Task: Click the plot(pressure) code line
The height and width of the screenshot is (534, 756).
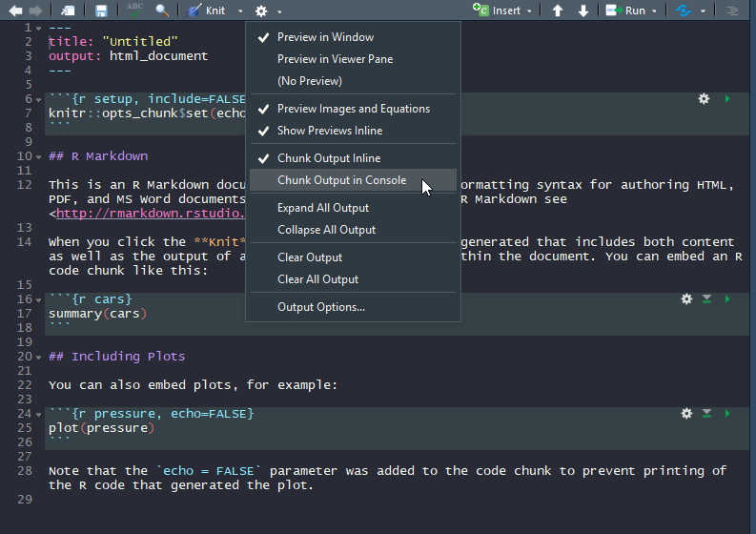Action: [x=102, y=428]
